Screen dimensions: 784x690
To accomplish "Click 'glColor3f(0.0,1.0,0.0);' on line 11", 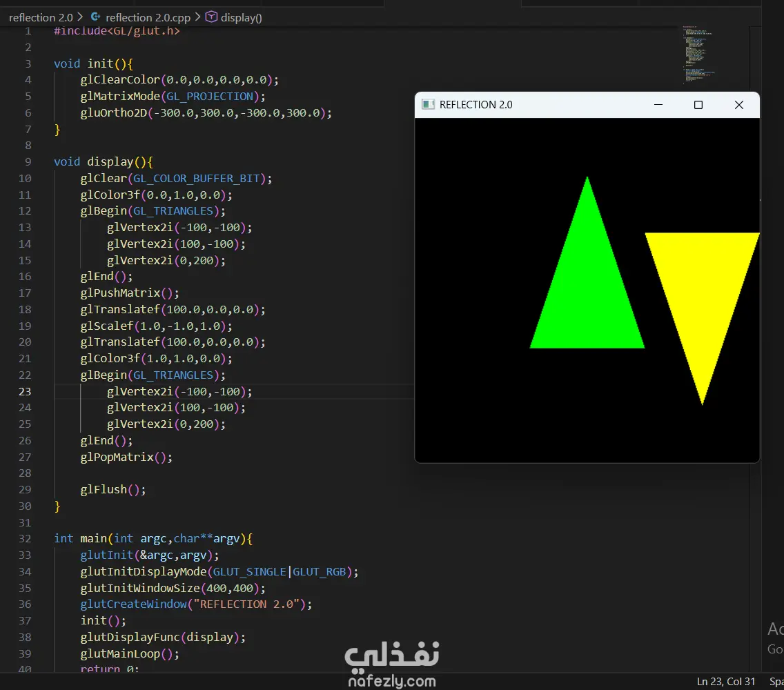I will (x=157, y=195).
